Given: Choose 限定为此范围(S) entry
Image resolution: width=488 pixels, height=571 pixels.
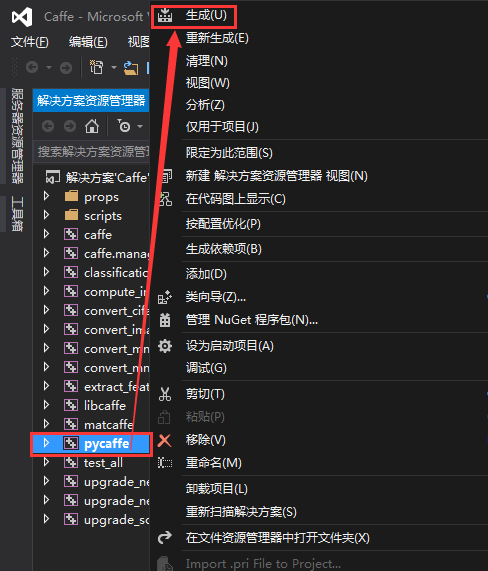Looking at the screenshot, I should [x=229, y=153].
